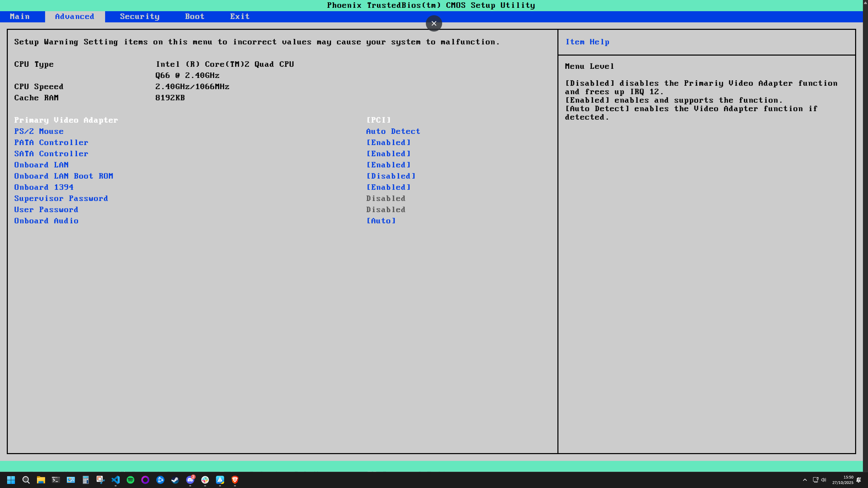
Task: Launch Spotify from the taskbar
Action: [131, 480]
